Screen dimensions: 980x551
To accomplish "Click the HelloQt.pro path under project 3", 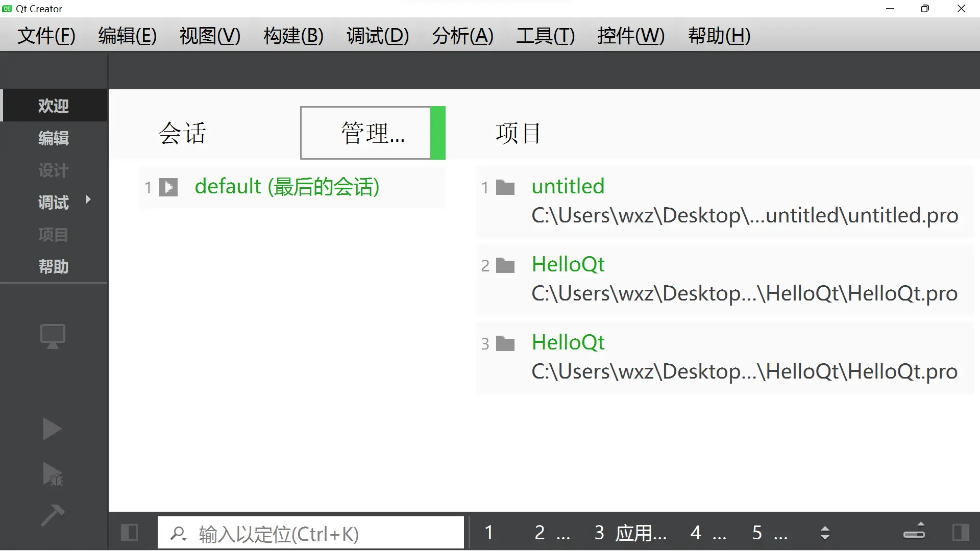I will click(x=744, y=371).
